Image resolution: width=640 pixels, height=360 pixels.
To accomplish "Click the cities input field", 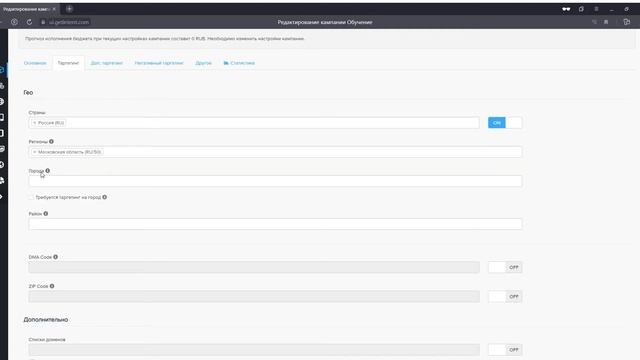I will 275,181.
